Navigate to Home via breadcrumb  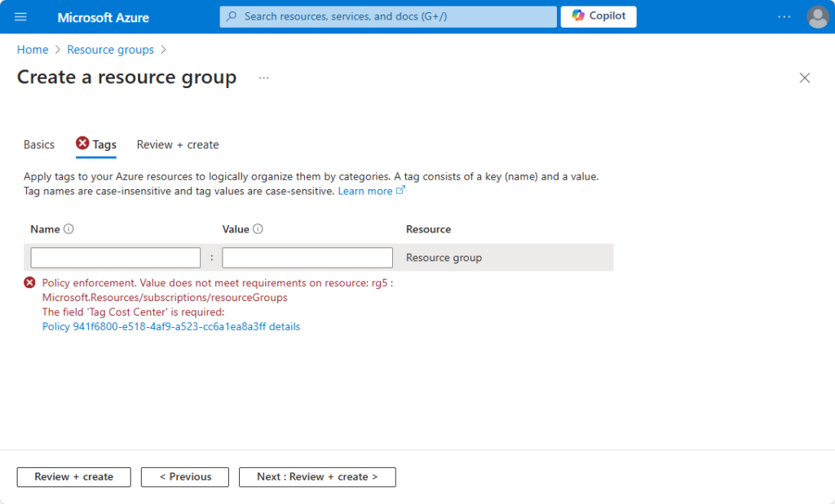pyautogui.click(x=33, y=50)
